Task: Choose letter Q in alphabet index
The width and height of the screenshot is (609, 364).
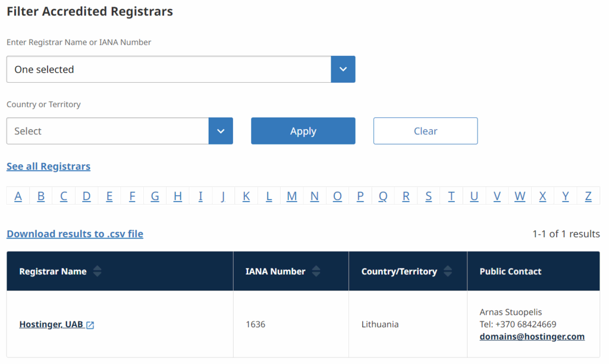Action: tap(383, 196)
